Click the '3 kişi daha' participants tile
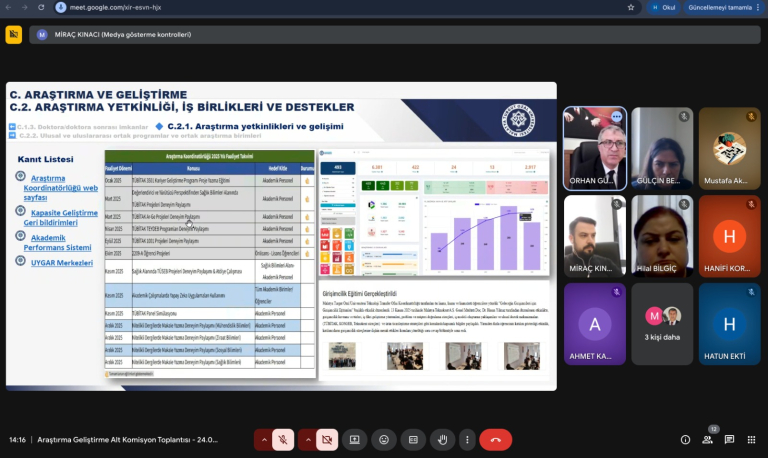The width and height of the screenshot is (768, 458). (662, 323)
